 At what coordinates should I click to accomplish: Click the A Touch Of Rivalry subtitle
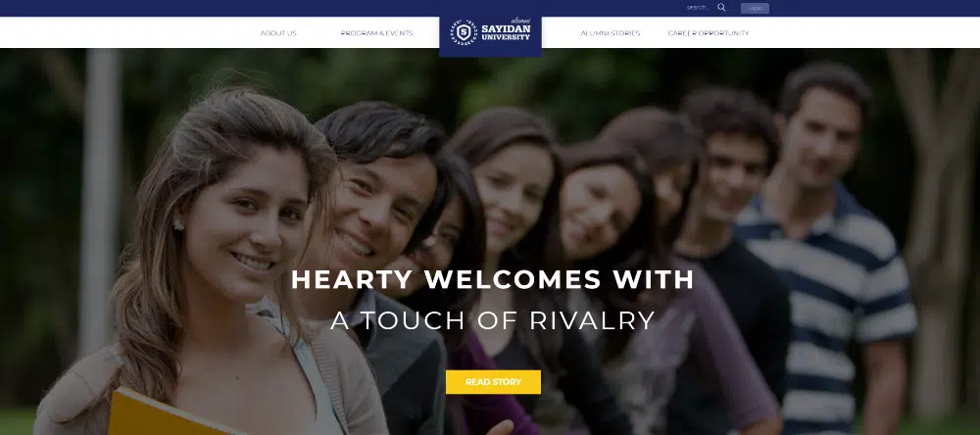(493, 320)
